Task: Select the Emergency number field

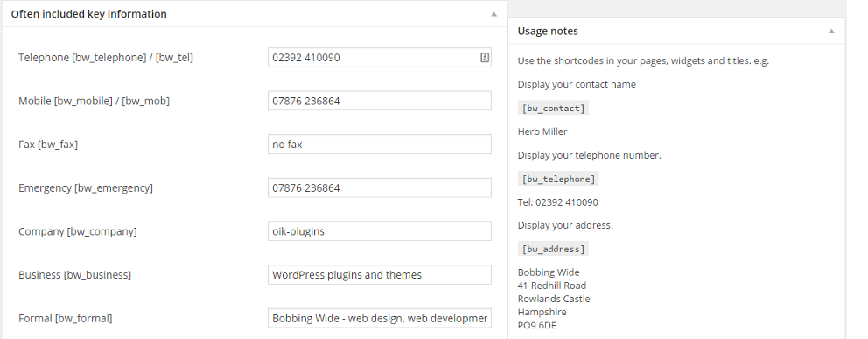Action: [x=379, y=187]
